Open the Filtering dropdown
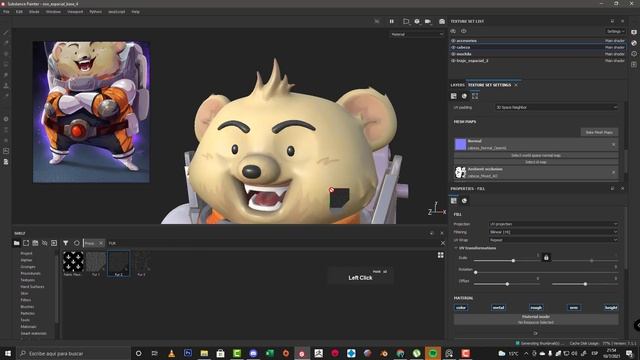Viewport: 640px width, 360px height. pyautogui.click(x=553, y=232)
